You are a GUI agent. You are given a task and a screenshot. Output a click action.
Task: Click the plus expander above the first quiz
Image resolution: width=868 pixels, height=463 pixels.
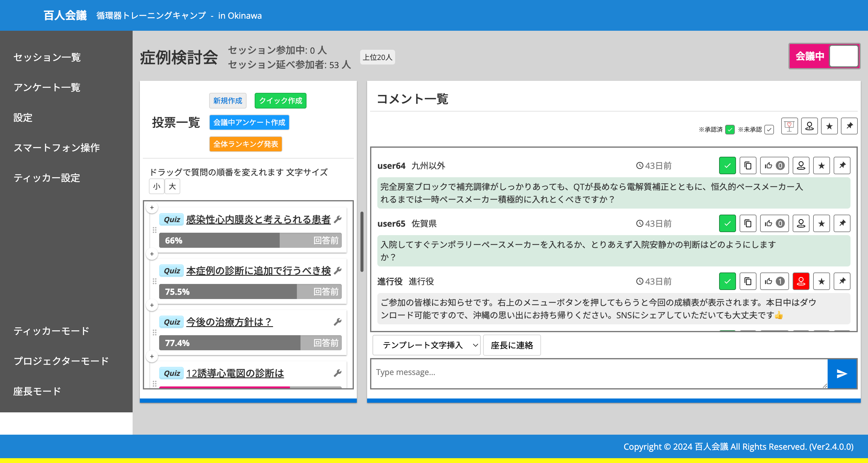[152, 208]
